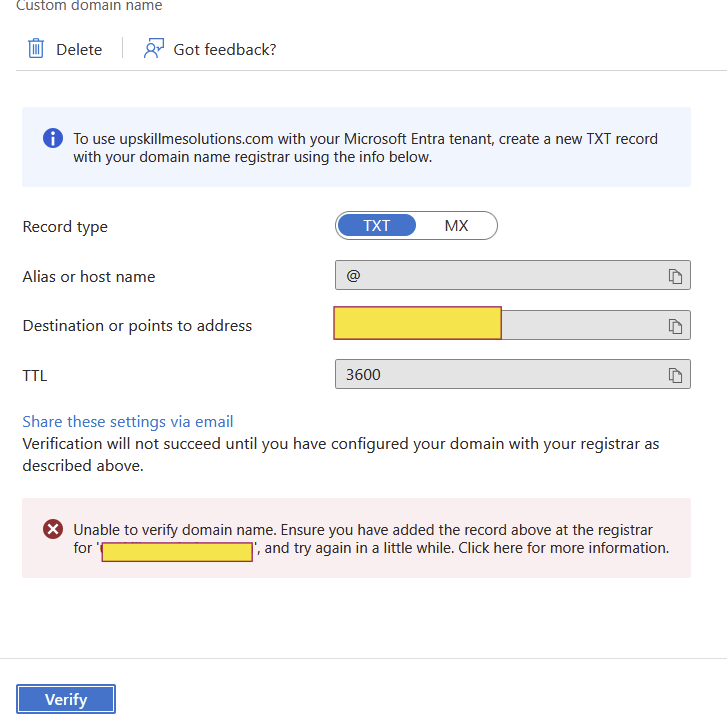The image size is (727, 728).
Task: Click the 'Custom domain name' heading
Action: [x=89, y=6]
